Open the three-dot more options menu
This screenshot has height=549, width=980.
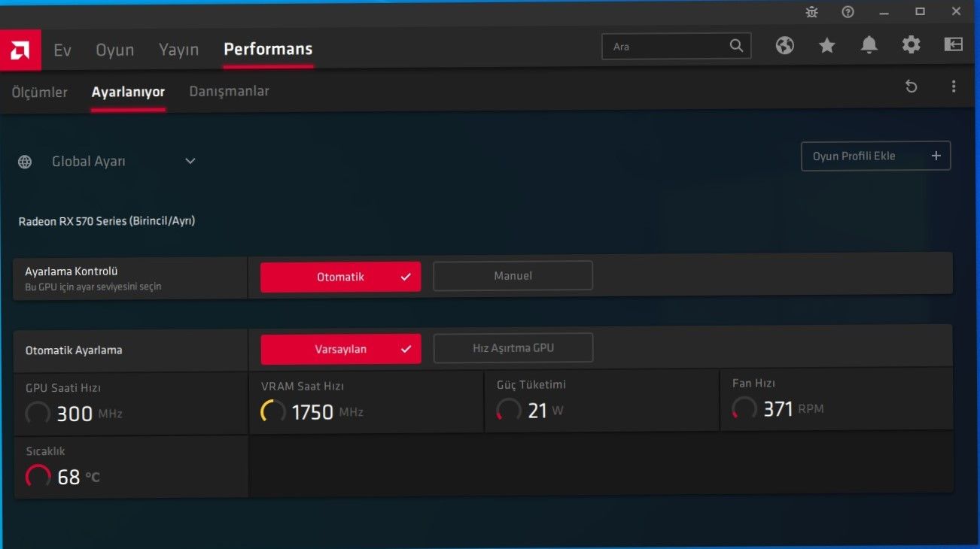coord(954,86)
